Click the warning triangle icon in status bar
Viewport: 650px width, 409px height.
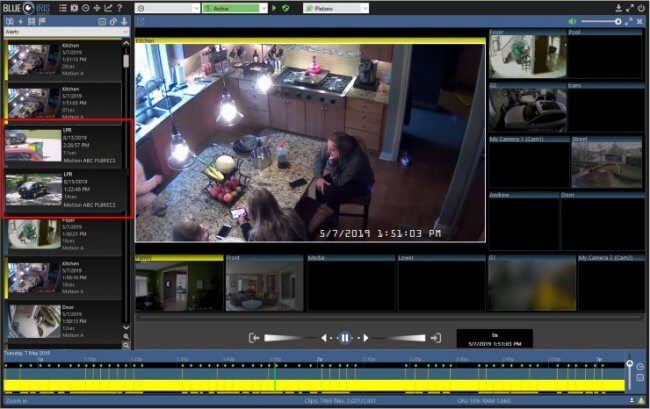(641, 401)
